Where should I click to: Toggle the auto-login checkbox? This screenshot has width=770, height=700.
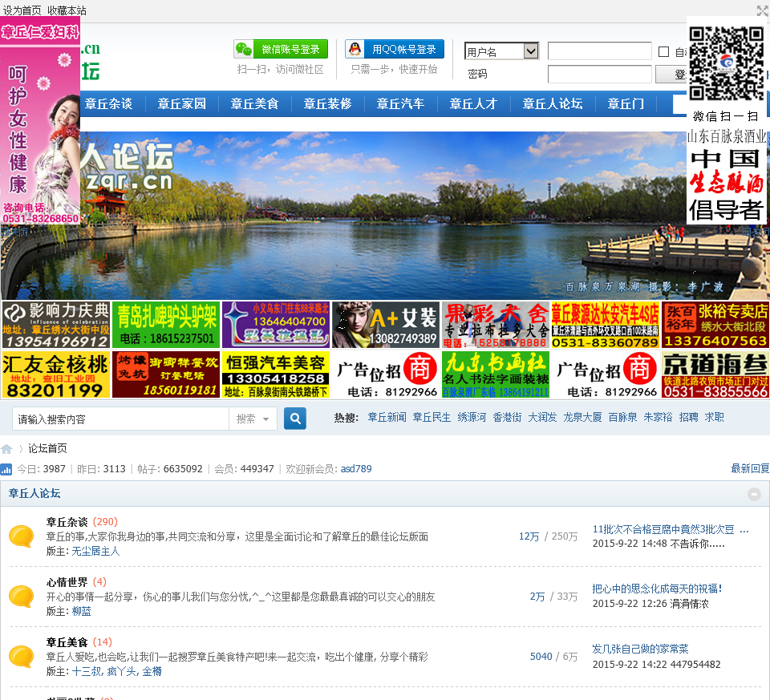click(663, 51)
